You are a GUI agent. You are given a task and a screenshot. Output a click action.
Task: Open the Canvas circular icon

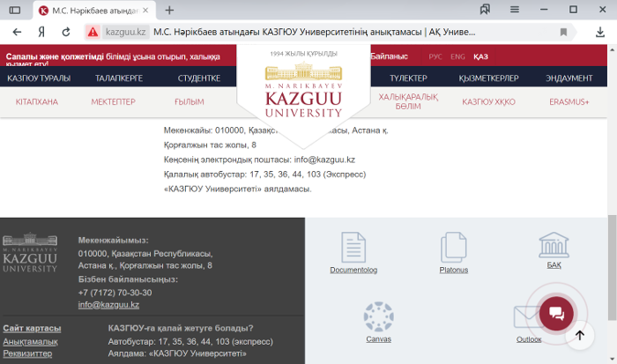click(x=378, y=316)
